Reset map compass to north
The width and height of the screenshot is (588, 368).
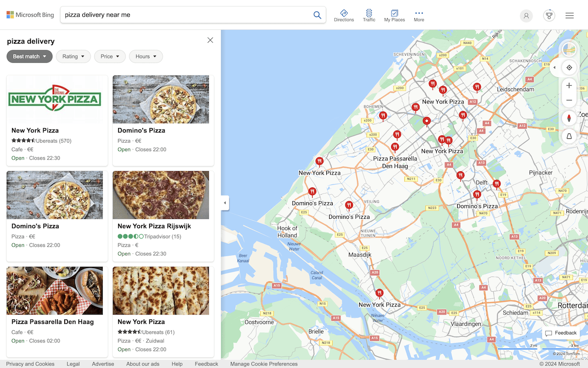tap(569, 118)
